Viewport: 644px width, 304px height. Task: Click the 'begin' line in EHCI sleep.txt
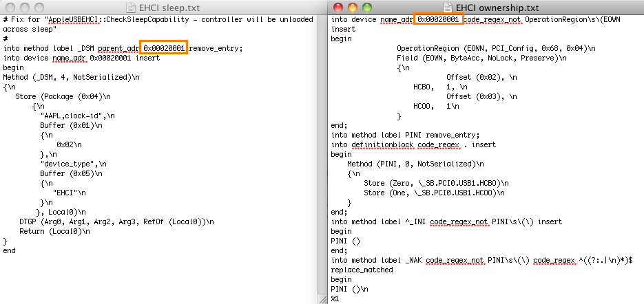(13, 67)
